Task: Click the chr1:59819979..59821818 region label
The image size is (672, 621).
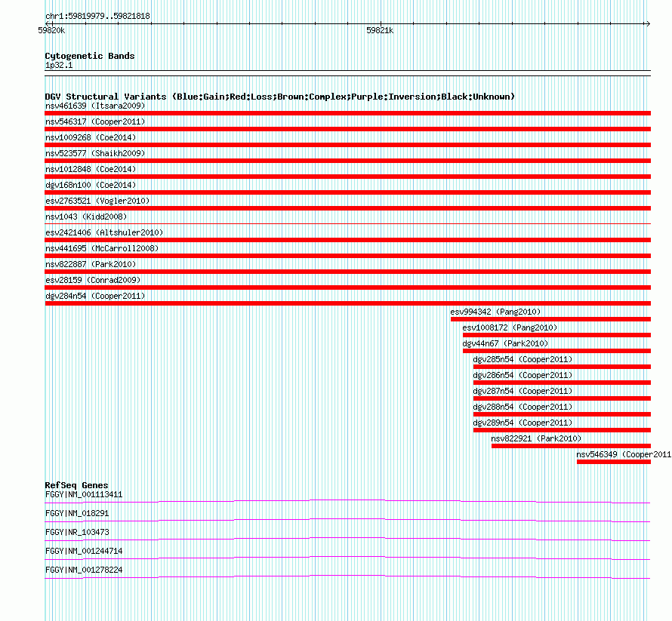Action: (97, 17)
